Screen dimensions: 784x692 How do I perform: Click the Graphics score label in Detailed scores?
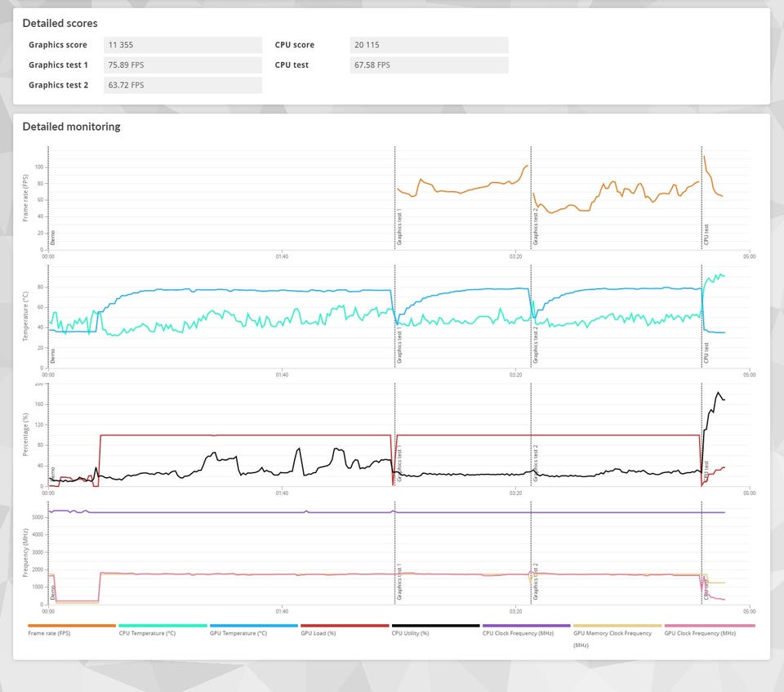coord(58,45)
